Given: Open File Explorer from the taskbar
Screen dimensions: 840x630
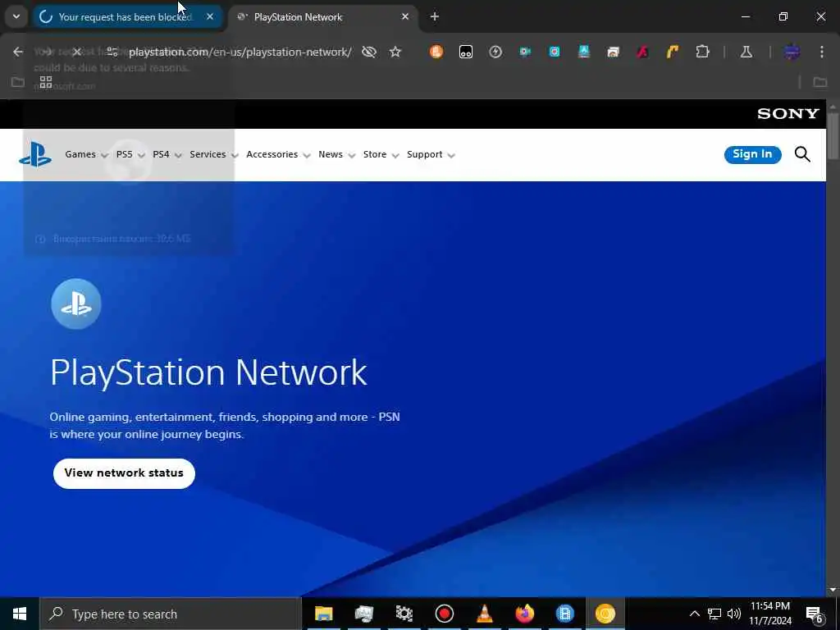Looking at the screenshot, I should (x=323, y=614).
